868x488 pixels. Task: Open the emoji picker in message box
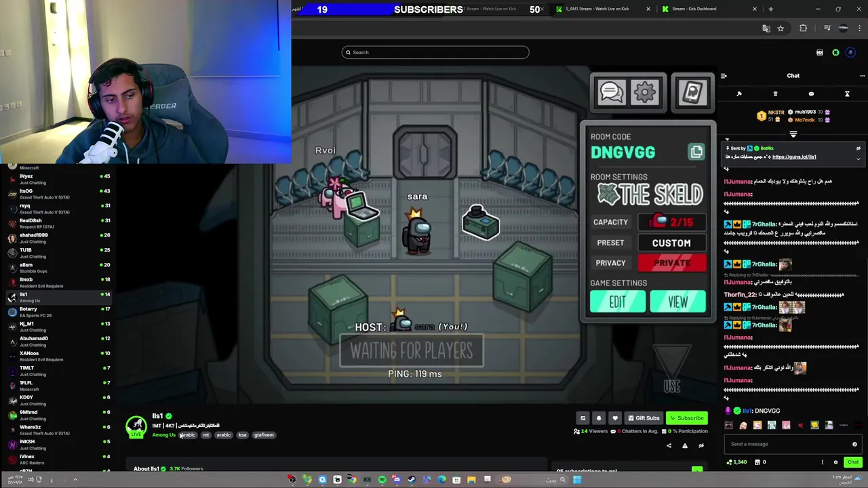pyautogui.click(x=854, y=444)
